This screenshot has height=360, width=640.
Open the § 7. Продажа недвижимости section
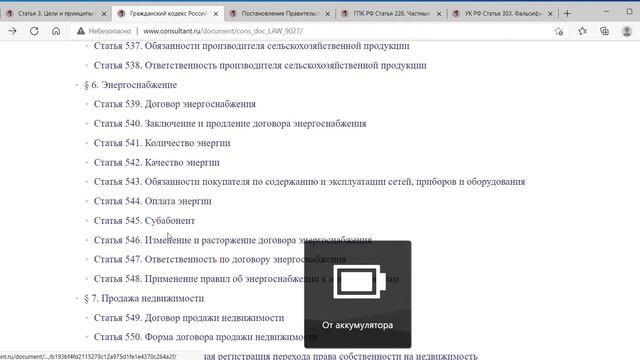click(144, 298)
